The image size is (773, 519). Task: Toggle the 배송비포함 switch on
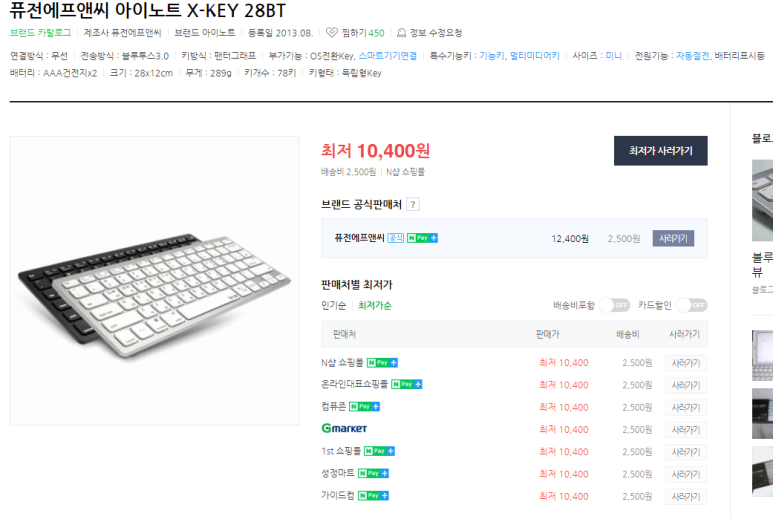[x=614, y=305]
